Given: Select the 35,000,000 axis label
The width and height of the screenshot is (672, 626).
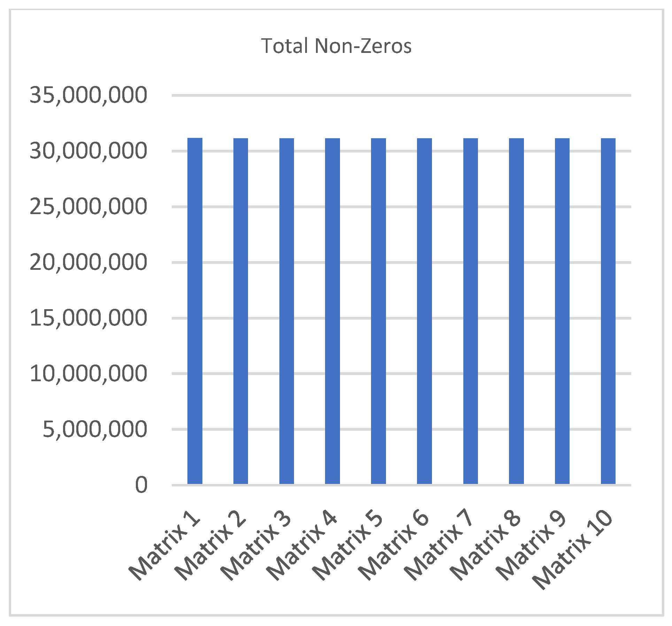Looking at the screenshot, I should pos(88,95).
